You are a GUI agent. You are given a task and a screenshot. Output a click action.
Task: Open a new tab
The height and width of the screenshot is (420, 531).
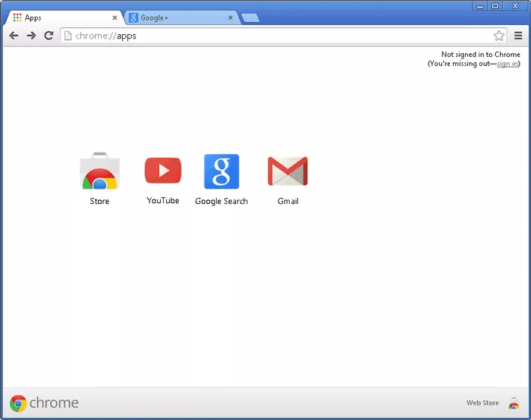(x=250, y=18)
